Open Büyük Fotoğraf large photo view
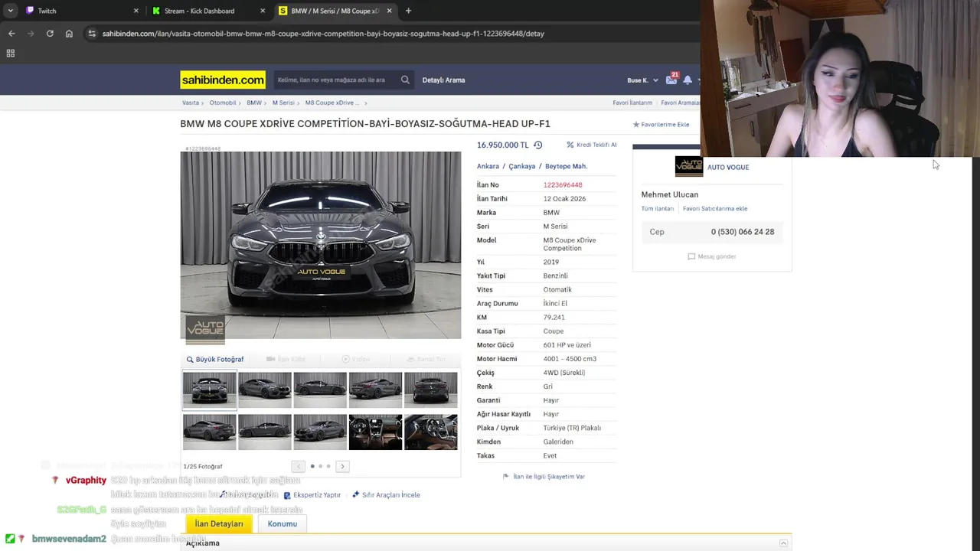 tap(215, 359)
